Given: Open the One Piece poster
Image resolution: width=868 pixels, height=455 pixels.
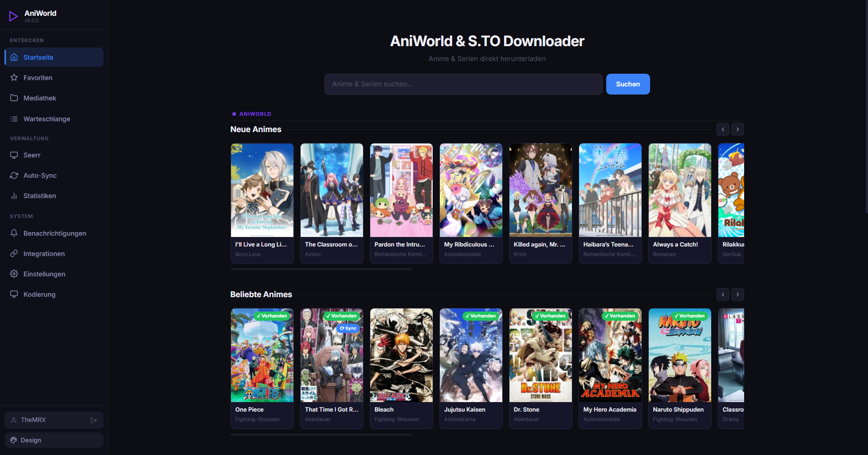Looking at the screenshot, I should [x=262, y=355].
